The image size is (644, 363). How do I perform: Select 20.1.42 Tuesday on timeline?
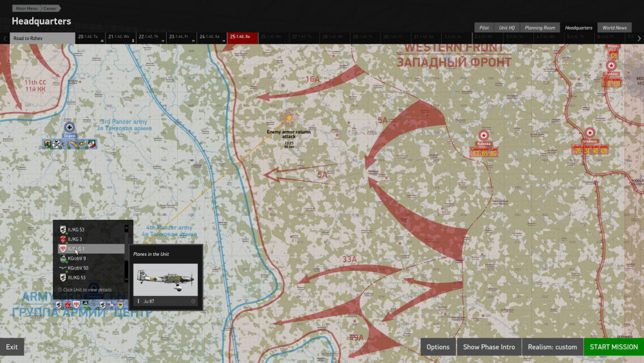[90, 38]
